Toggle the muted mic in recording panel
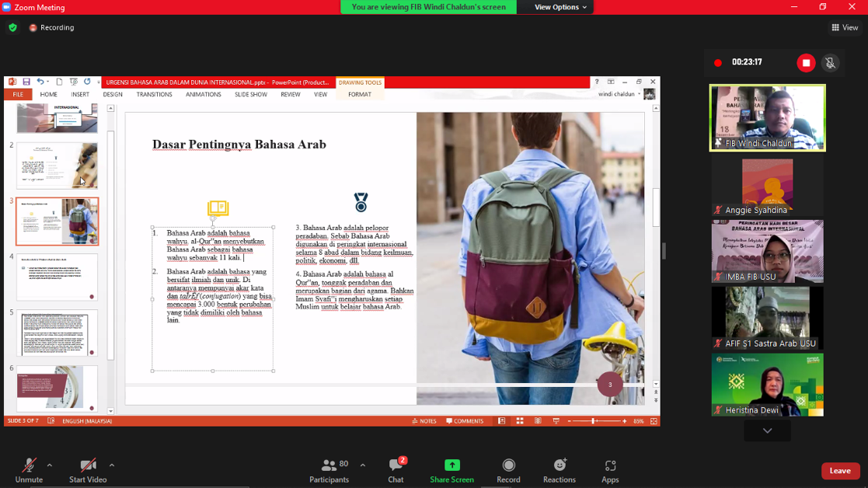 click(830, 63)
